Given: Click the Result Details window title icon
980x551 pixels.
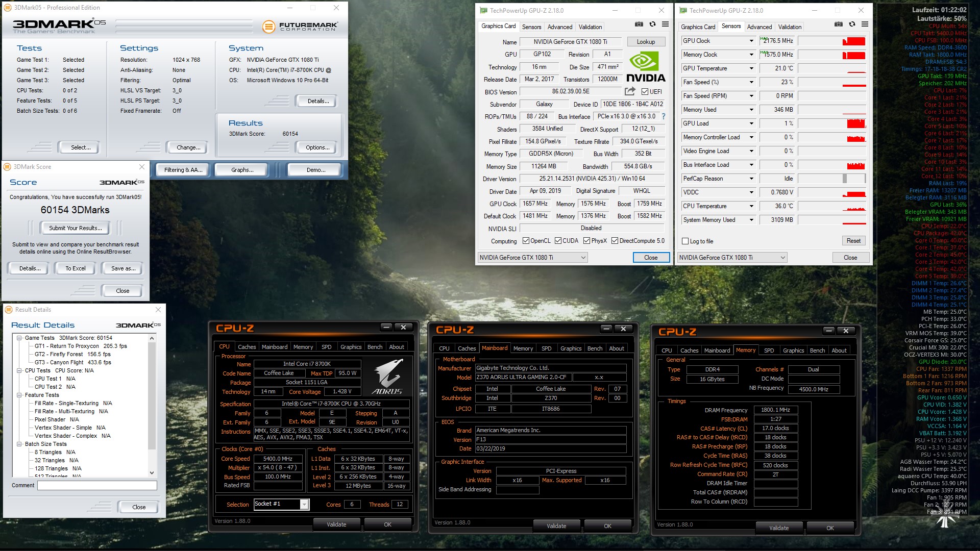Looking at the screenshot, I should [9, 310].
